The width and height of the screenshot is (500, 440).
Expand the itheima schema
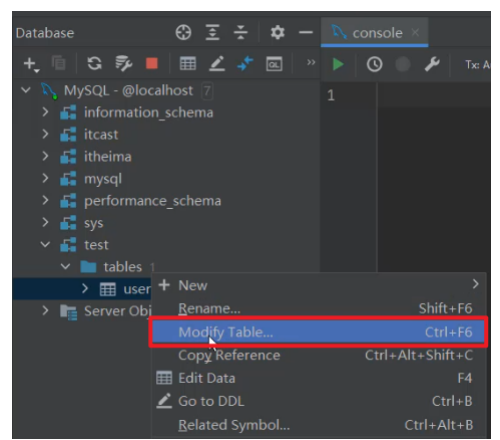tap(46, 156)
